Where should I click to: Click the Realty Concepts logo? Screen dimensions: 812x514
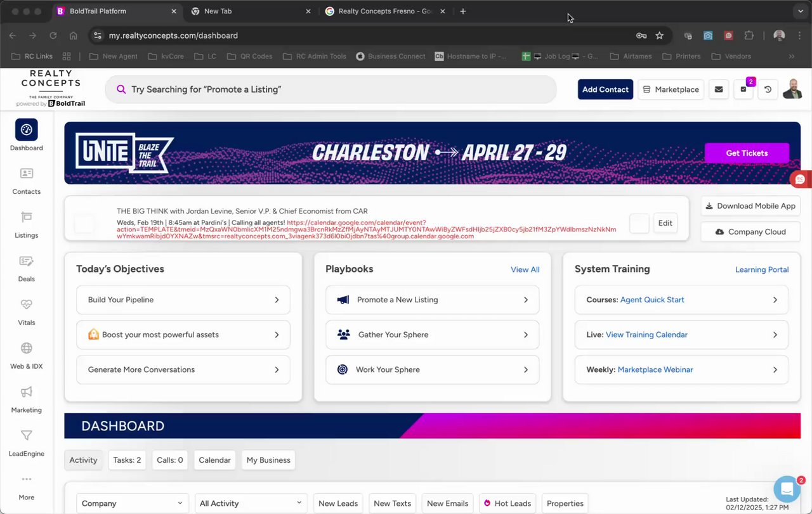51,89
